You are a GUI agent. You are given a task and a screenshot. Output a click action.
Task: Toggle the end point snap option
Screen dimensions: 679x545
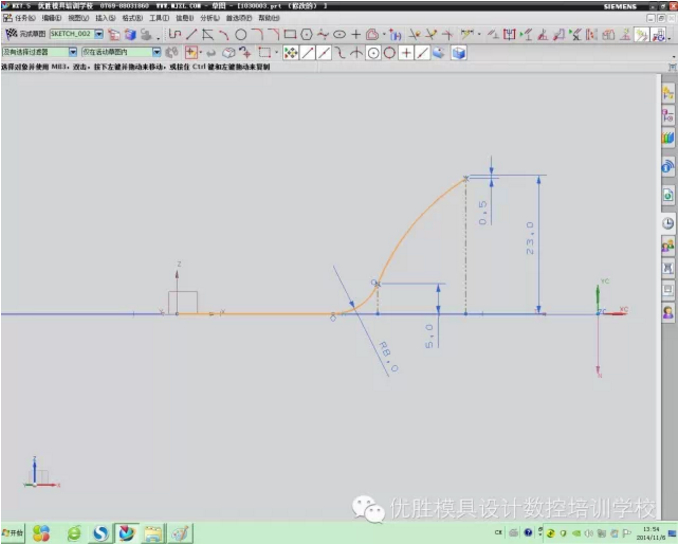(x=308, y=52)
